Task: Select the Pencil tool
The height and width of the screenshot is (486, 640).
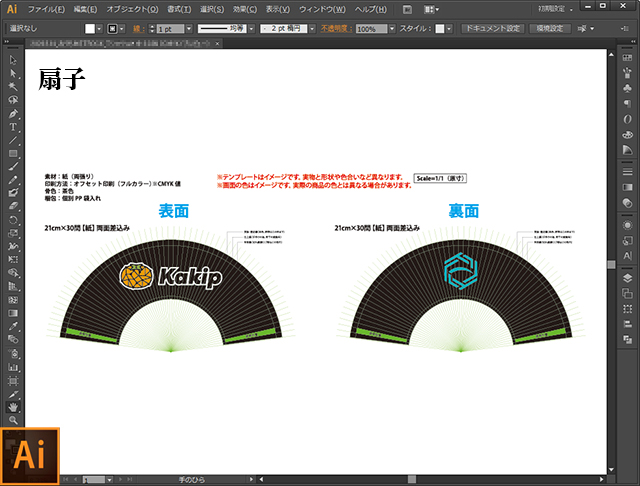Action: tap(13, 180)
